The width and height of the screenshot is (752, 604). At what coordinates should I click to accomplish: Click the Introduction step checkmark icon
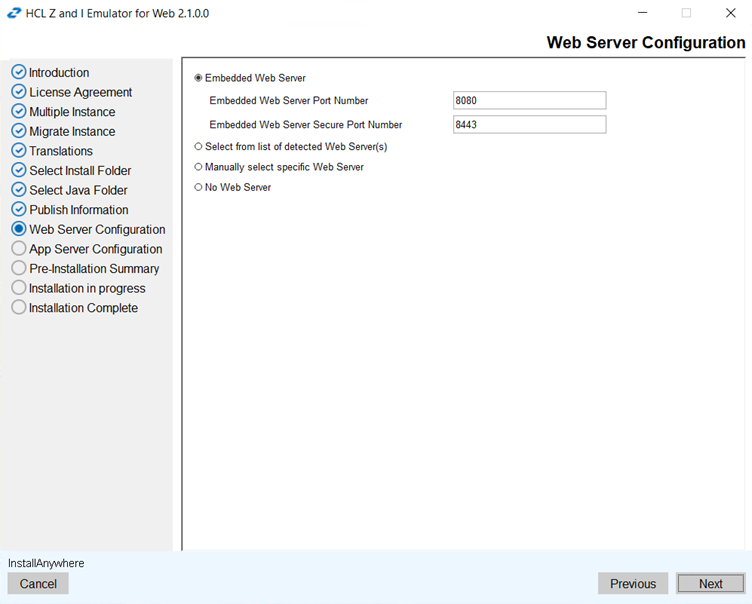click(19, 72)
